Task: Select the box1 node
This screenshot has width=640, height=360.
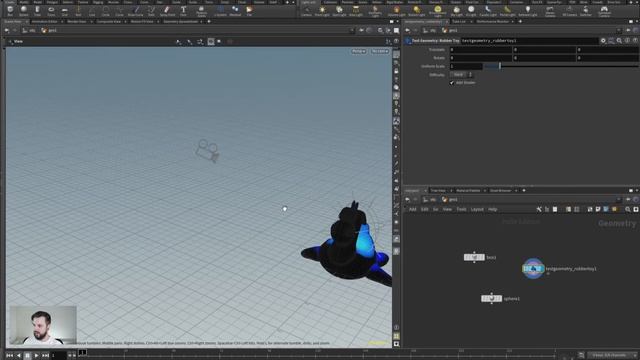Action: tap(474, 258)
